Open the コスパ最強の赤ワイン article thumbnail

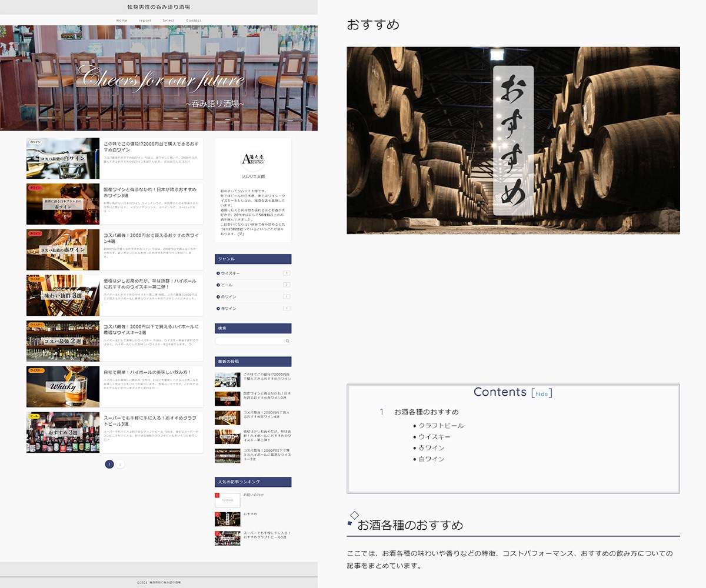point(63,250)
